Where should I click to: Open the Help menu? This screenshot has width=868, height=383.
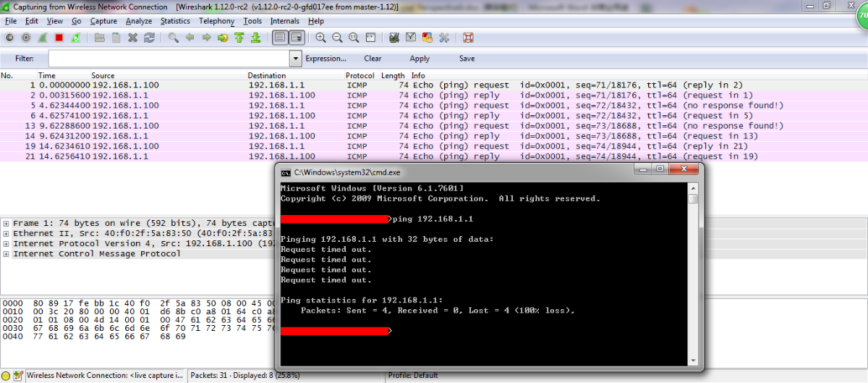(316, 21)
